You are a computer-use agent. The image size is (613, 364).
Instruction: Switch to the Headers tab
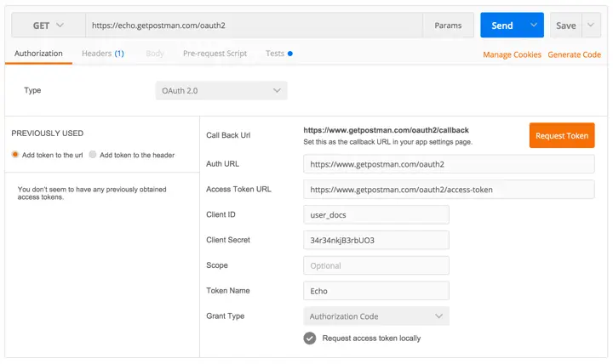pyautogui.click(x=102, y=54)
